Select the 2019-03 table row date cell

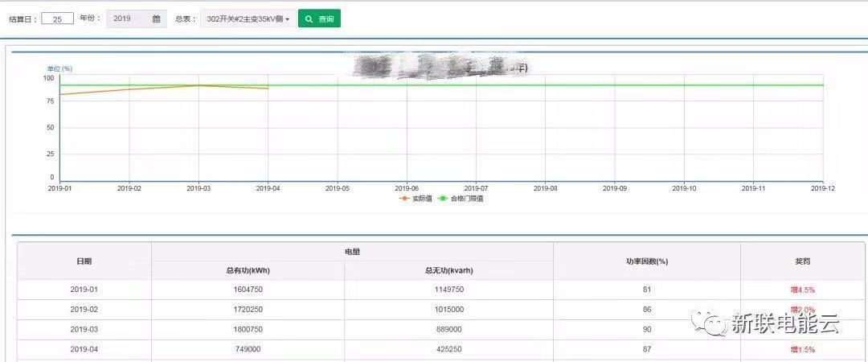tap(84, 329)
